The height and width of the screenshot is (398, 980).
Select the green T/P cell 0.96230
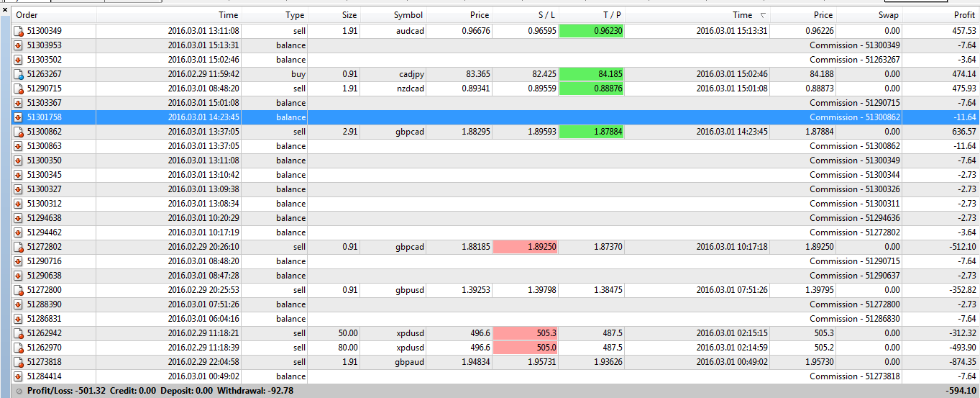(x=592, y=31)
